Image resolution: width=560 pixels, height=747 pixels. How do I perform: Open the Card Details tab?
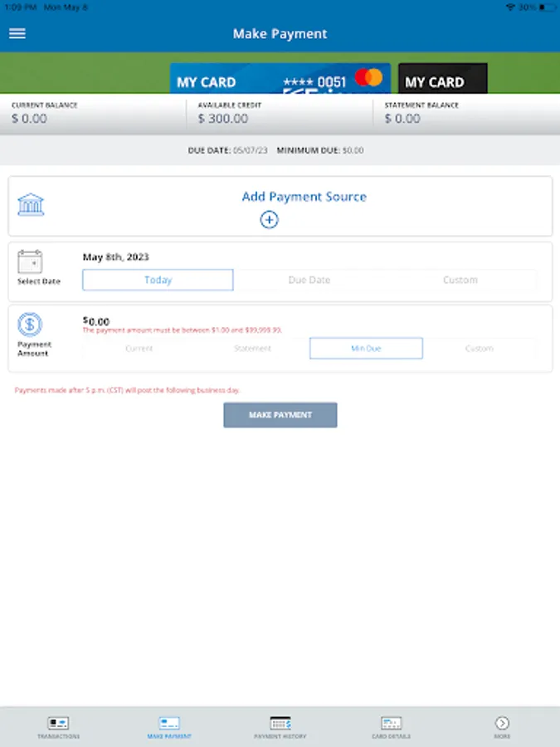391,727
